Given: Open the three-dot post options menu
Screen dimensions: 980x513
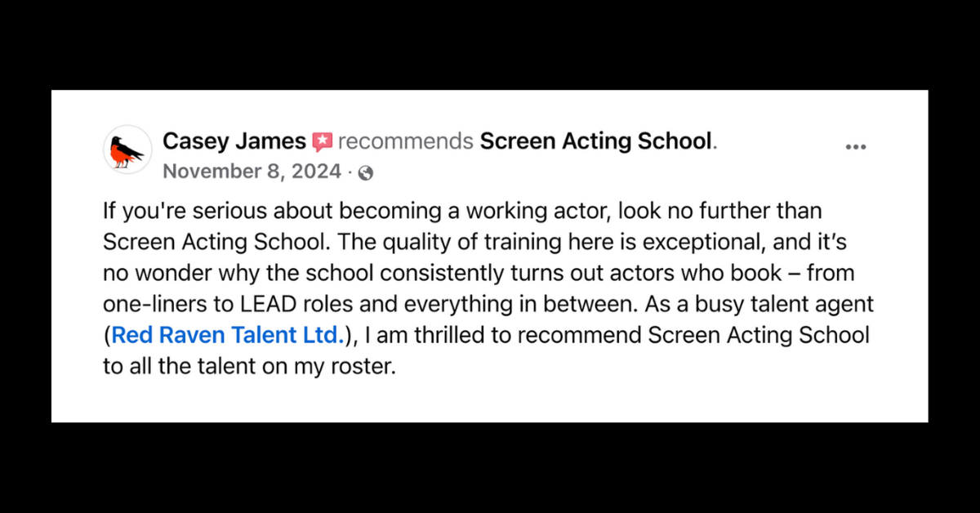Looking at the screenshot, I should click(855, 147).
